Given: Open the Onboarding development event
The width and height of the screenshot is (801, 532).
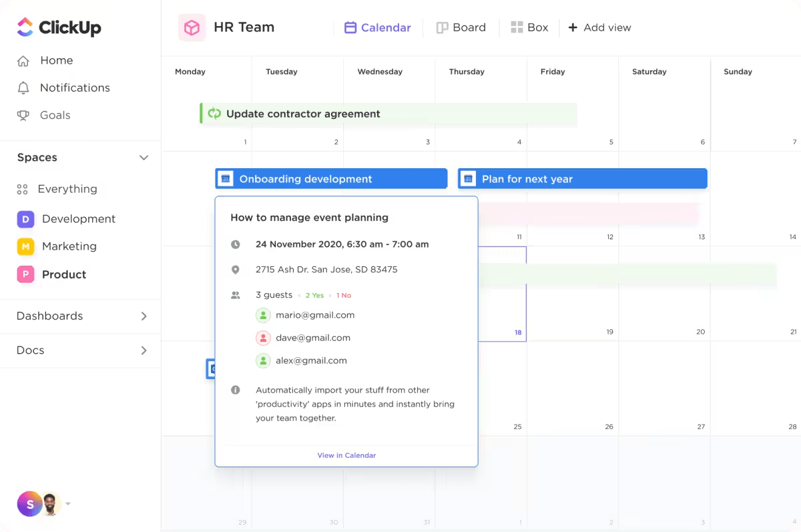Looking at the screenshot, I should (331, 179).
